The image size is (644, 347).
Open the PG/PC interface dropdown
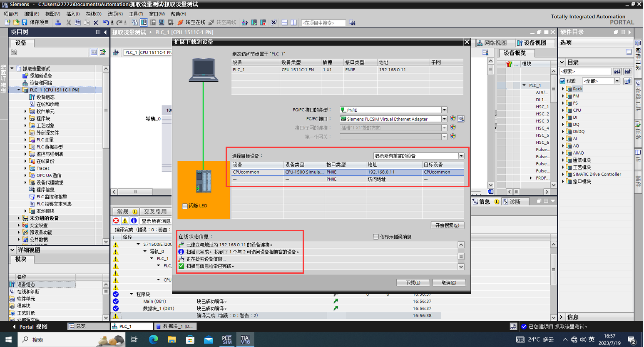[444, 119]
